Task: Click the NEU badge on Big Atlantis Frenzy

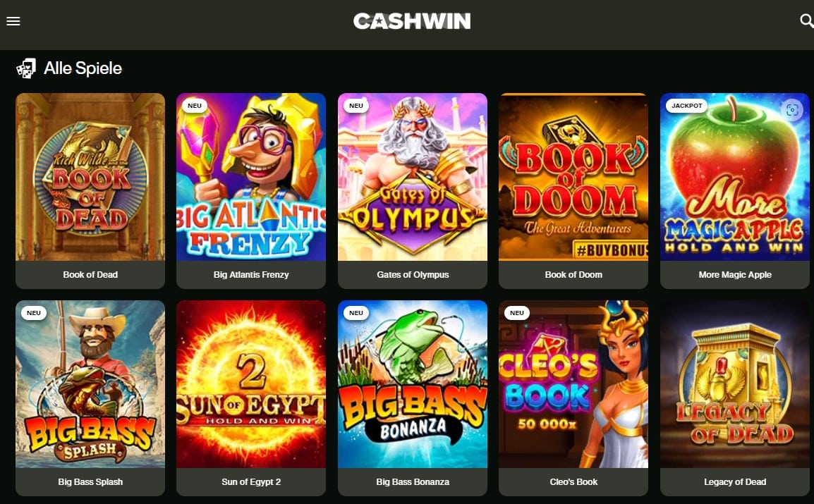Action: pyautogui.click(x=195, y=106)
